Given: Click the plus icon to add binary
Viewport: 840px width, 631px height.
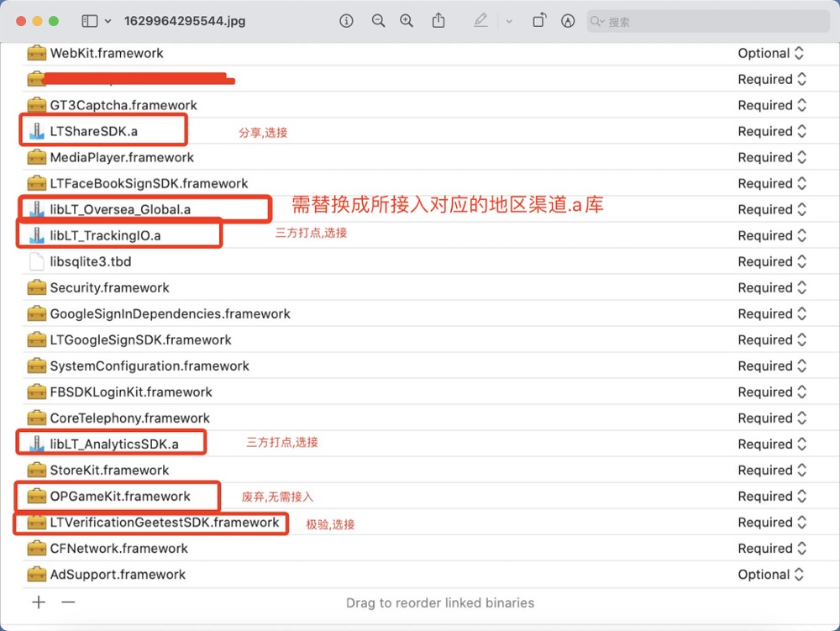Looking at the screenshot, I should [x=39, y=602].
